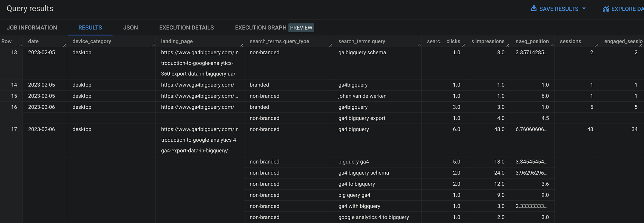Image resolution: width=644 pixels, height=223 pixels.
Task: Click the avg_position column resize handle
Action: 552,45
